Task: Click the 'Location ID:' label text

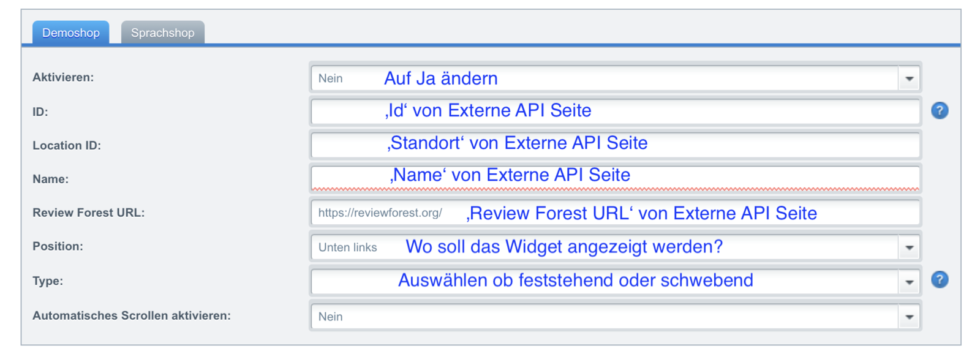Action: tap(67, 145)
